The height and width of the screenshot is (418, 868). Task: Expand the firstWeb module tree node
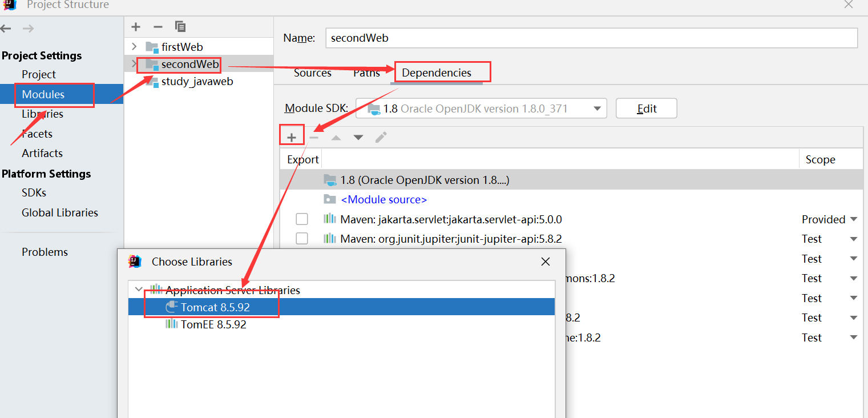(134, 47)
